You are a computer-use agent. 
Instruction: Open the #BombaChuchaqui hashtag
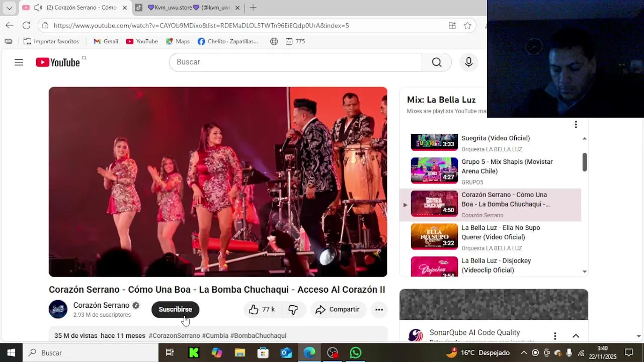pos(258,335)
